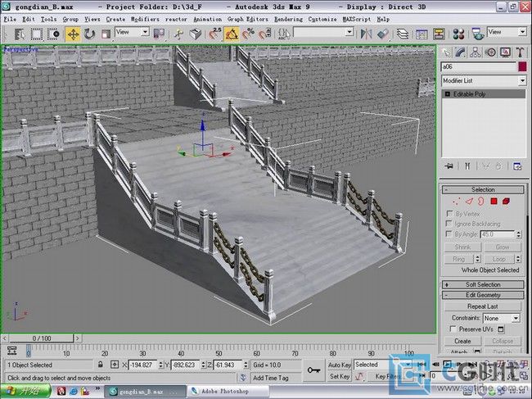
Task: Click the Repeat Last button
Action: coord(482,306)
